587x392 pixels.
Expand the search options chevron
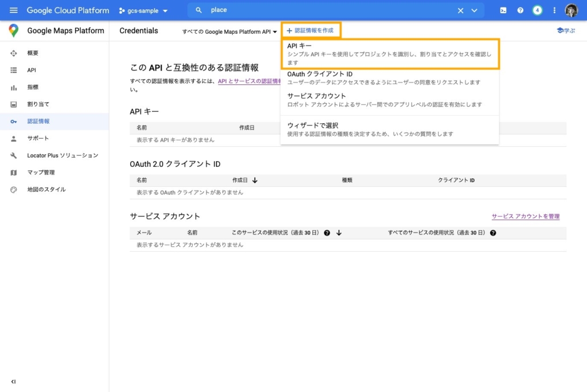pos(474,10)
